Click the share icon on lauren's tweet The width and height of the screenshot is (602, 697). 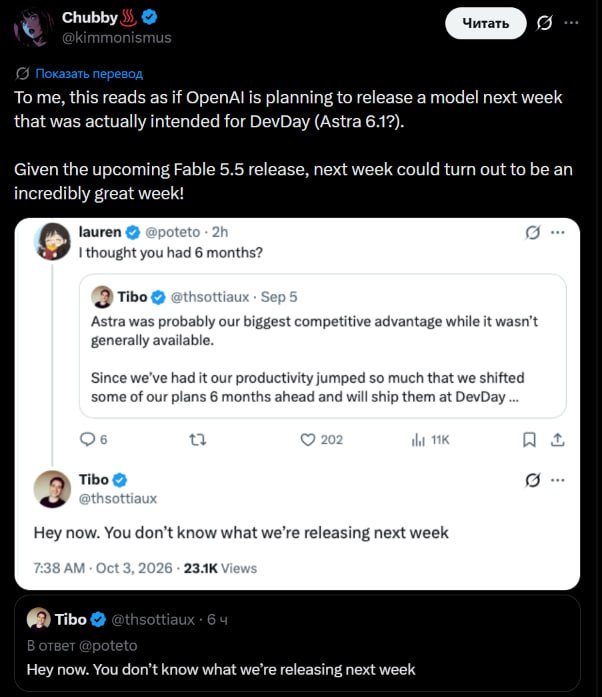(x=558, y=440)
